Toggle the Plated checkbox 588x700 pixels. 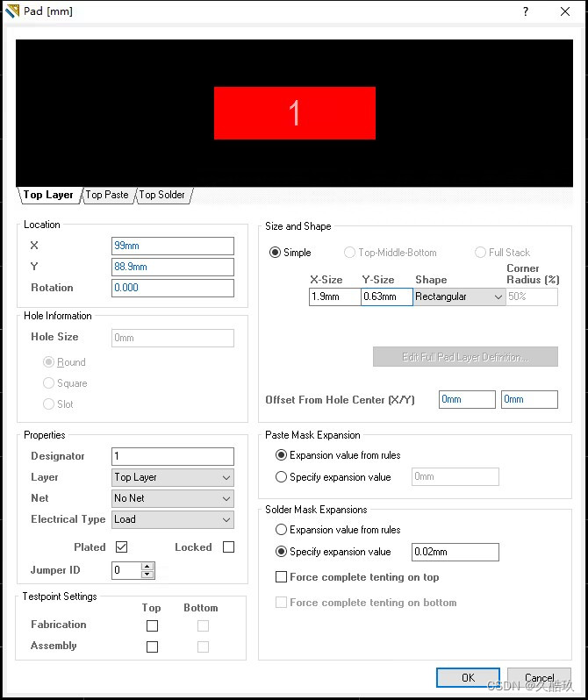[x=121, y=546]
